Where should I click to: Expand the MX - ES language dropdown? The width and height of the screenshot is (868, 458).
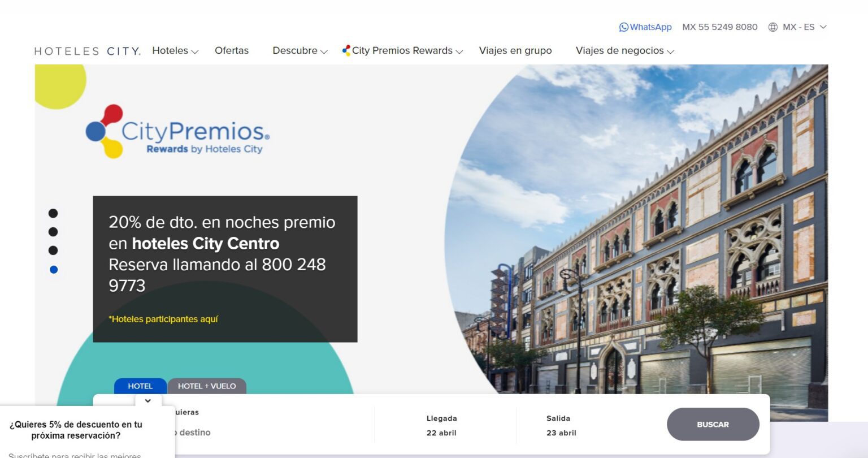805,27
